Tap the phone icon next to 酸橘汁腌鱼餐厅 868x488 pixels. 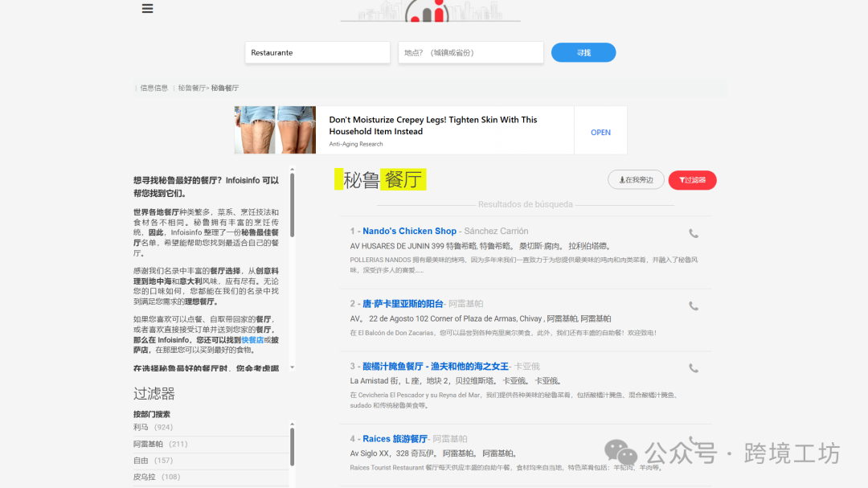[x=694, y=368]
